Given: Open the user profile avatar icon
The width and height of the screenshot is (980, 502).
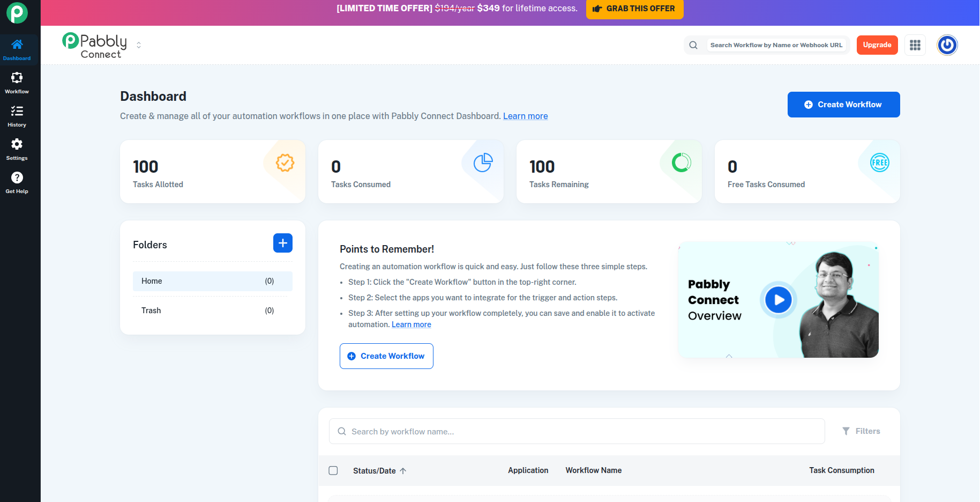Looking at the screenshot, I should pyautogui.click(x=947, y=45).
